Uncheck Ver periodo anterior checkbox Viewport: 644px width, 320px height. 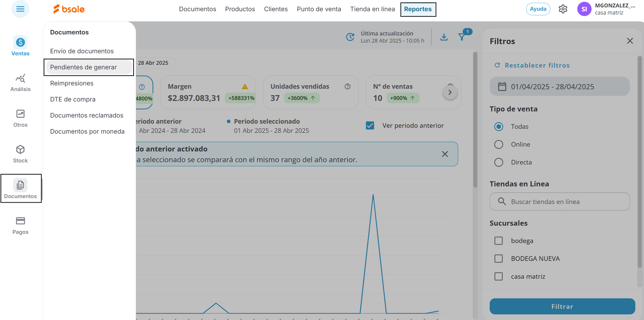pos(370,125)
